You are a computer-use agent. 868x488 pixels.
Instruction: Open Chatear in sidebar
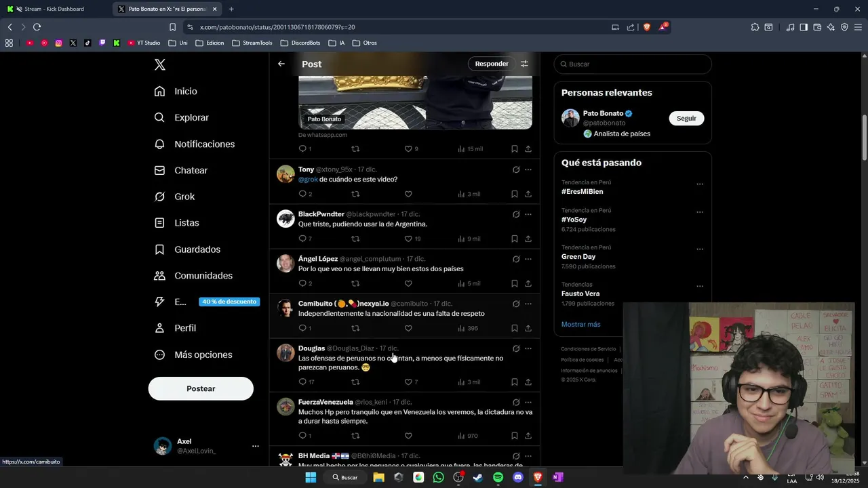tap(181, 170)
